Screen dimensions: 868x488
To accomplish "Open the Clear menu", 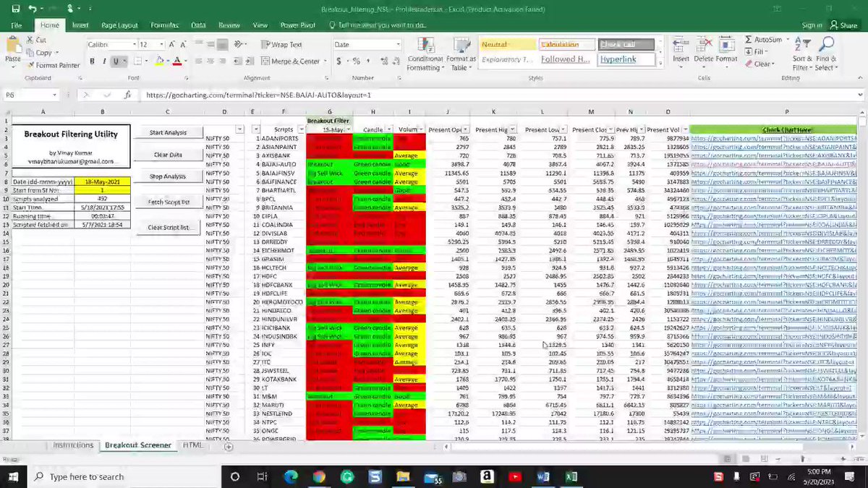I will (759, 64).
